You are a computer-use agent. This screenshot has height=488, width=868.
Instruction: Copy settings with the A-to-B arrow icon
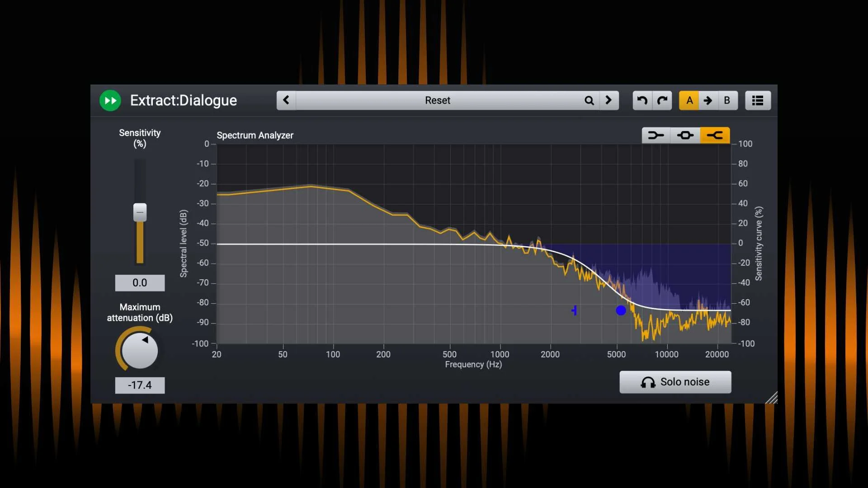point(708,100)
